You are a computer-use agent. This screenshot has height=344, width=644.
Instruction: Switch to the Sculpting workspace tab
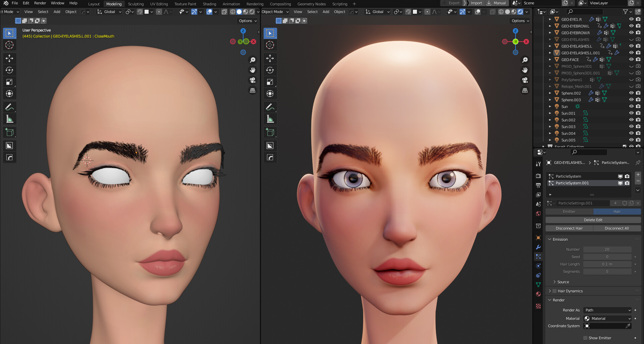(x=136, y=4)
